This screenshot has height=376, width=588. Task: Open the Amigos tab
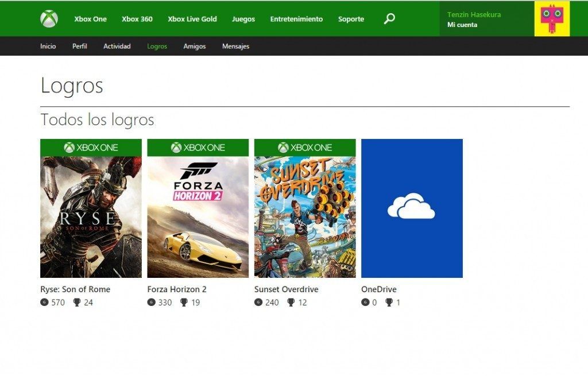195,46
